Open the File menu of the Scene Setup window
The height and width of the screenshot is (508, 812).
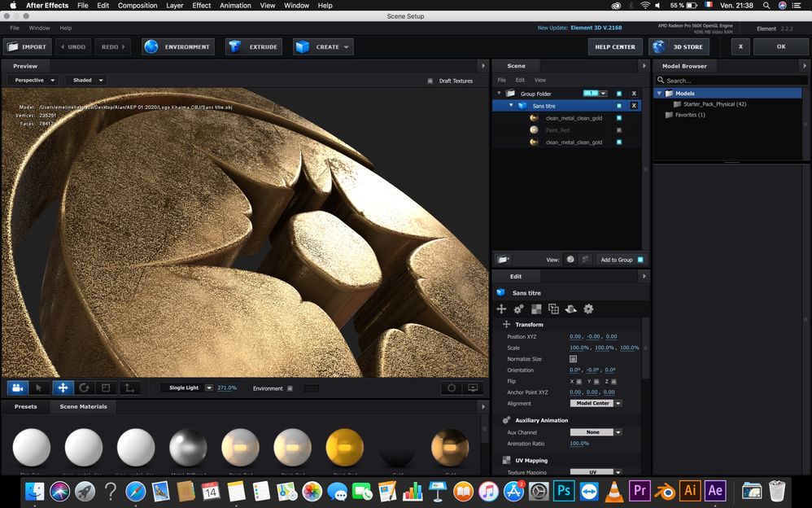15,28
